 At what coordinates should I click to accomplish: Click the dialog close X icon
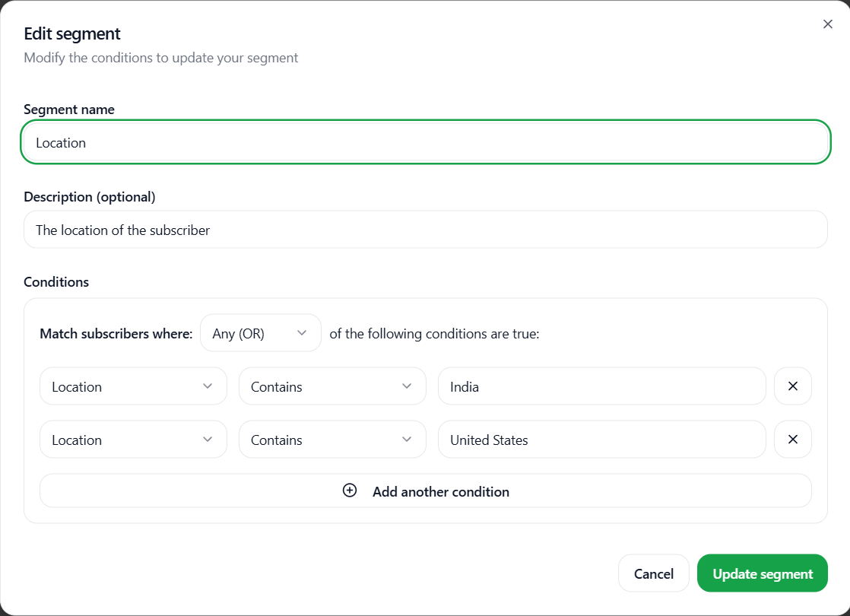pyautogui.click(x=827, y=24)
